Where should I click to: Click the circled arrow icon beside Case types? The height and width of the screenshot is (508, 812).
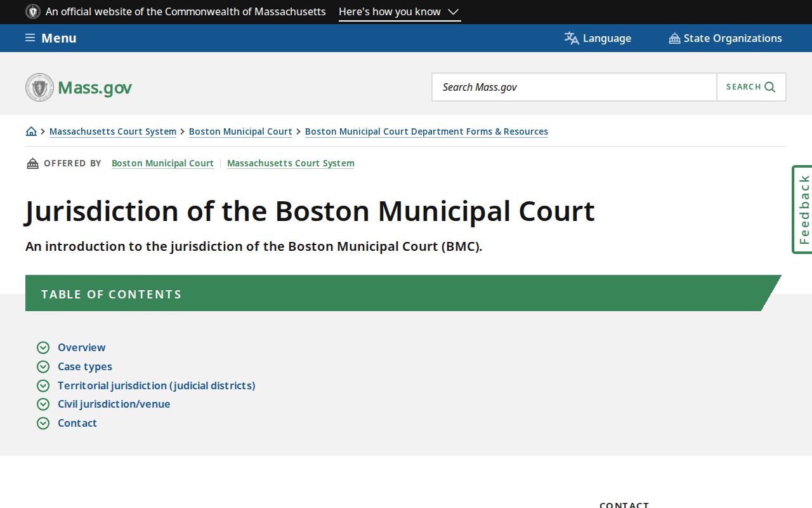(x=43, y=366)
